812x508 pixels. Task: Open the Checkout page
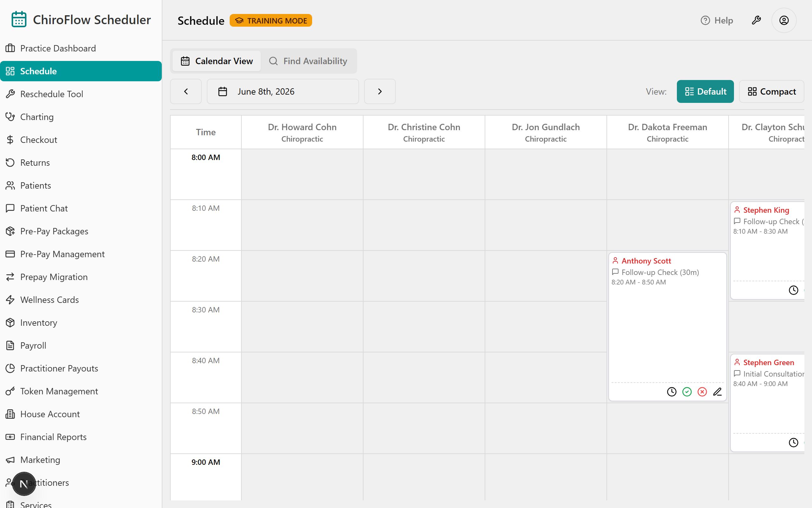[81, 140]
